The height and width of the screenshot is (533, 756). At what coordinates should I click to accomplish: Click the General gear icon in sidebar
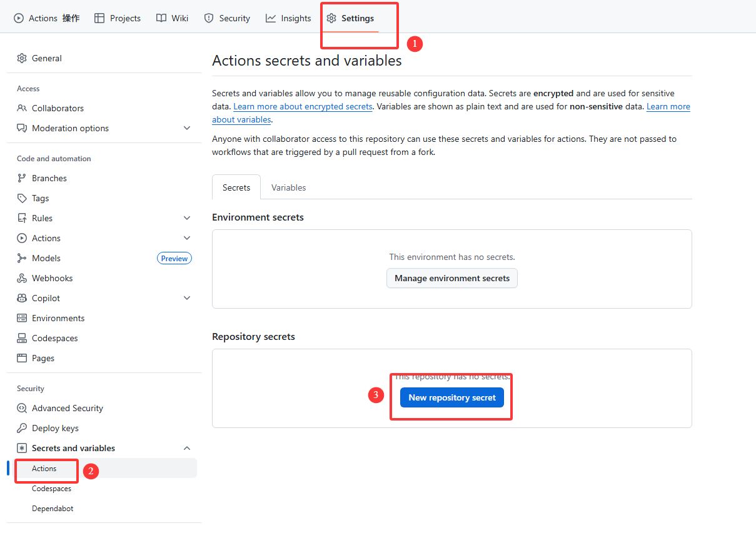pyautogui.click(x=22, y=58)
